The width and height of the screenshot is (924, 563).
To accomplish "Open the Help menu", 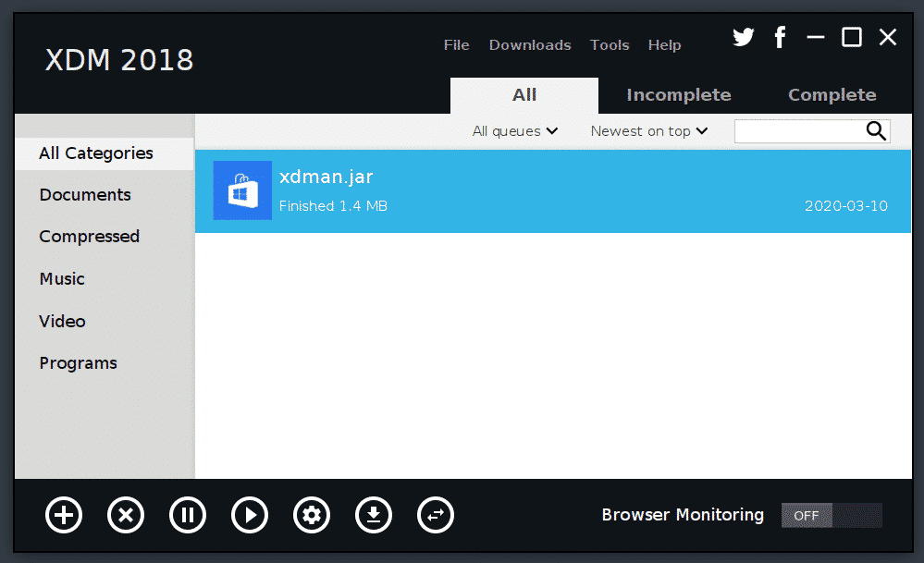I will click(x=664, y=45).
